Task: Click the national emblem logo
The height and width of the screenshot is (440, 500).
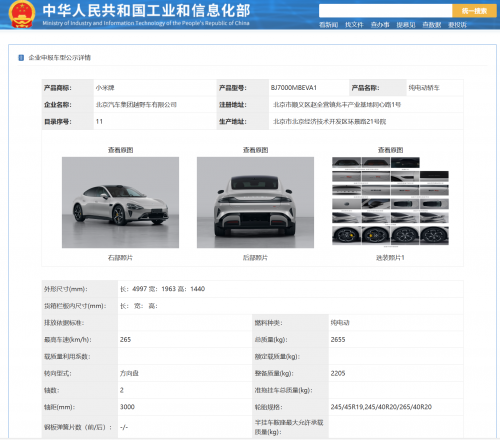Action: 22,15
